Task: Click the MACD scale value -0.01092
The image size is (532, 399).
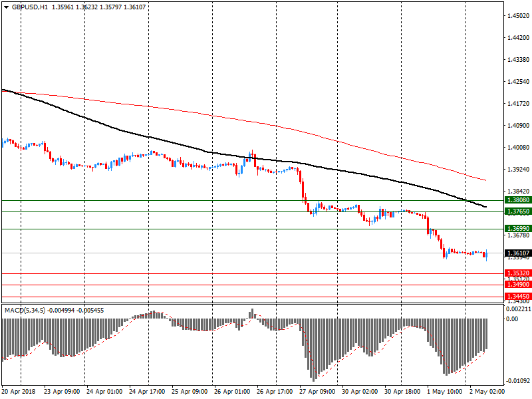Action: [x=517, y=381]
